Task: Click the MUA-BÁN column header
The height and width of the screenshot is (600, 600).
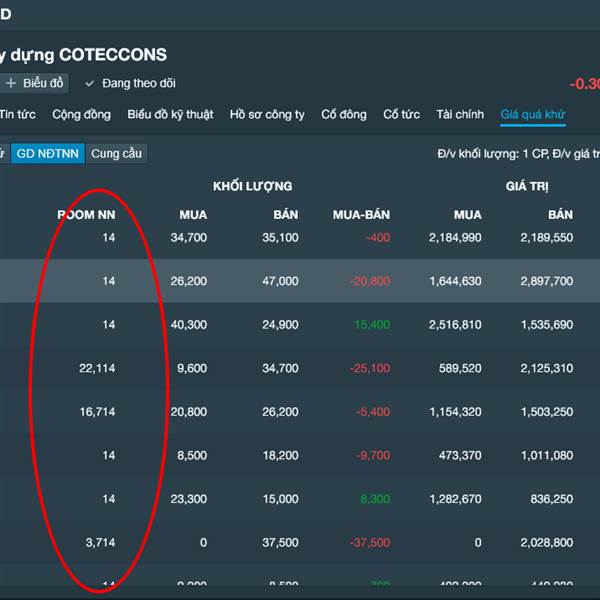Action: [361, 215]
